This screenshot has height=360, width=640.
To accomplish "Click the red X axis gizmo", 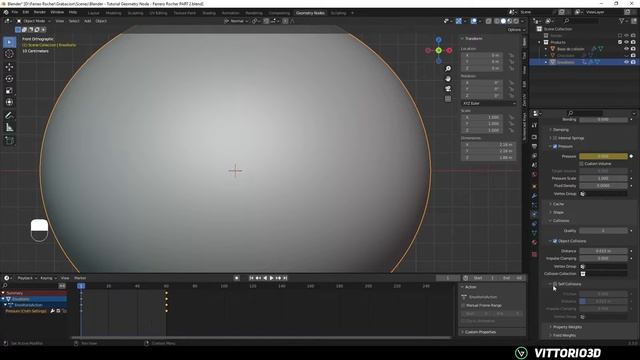I will [449, 50].
